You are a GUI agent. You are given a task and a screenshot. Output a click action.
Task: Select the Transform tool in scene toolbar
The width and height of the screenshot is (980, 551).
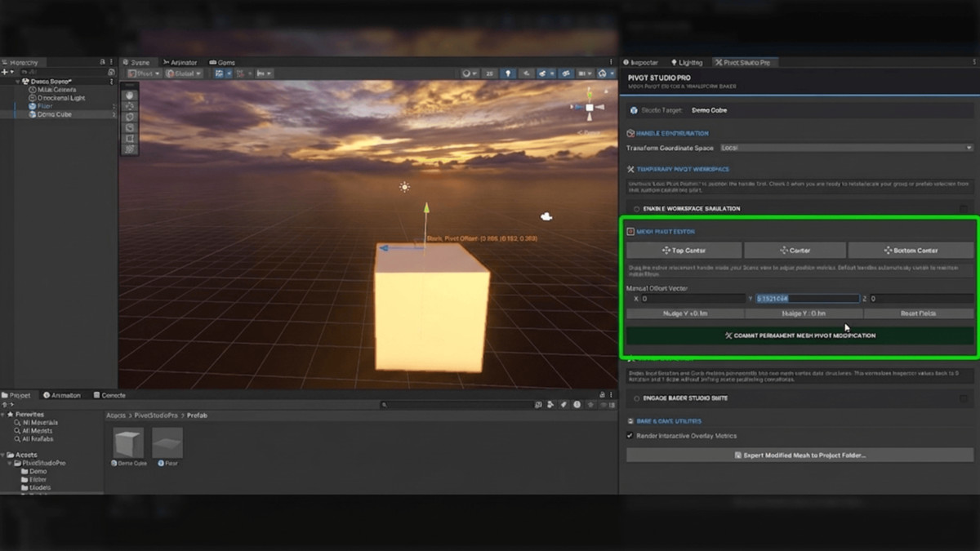(x=130, y=149)
